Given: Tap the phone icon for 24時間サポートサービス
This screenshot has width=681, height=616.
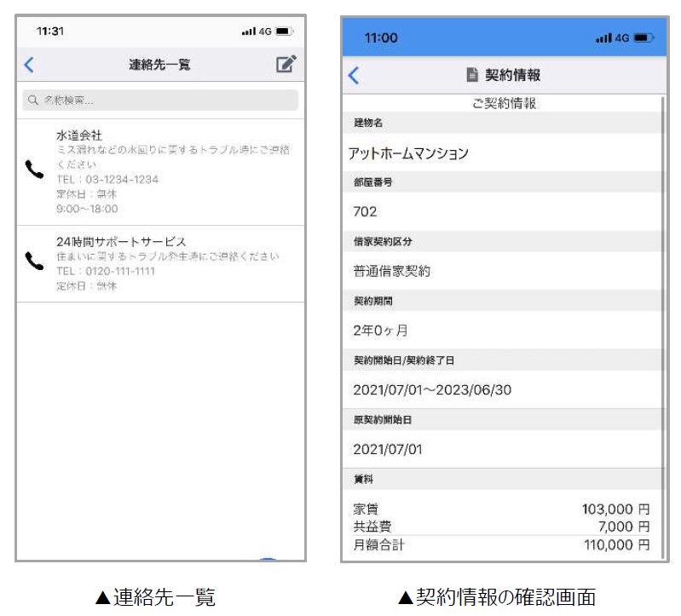Looking at the screenshot, I should [34, 261].
